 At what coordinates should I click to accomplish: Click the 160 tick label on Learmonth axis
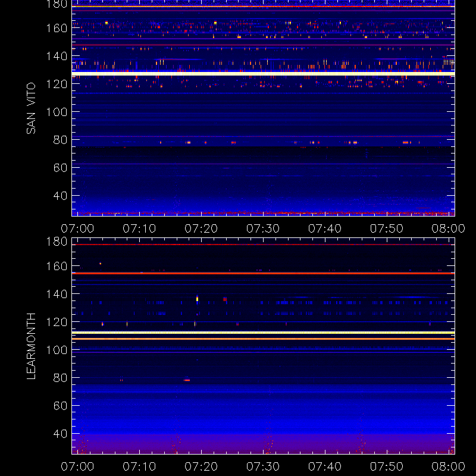57,266
